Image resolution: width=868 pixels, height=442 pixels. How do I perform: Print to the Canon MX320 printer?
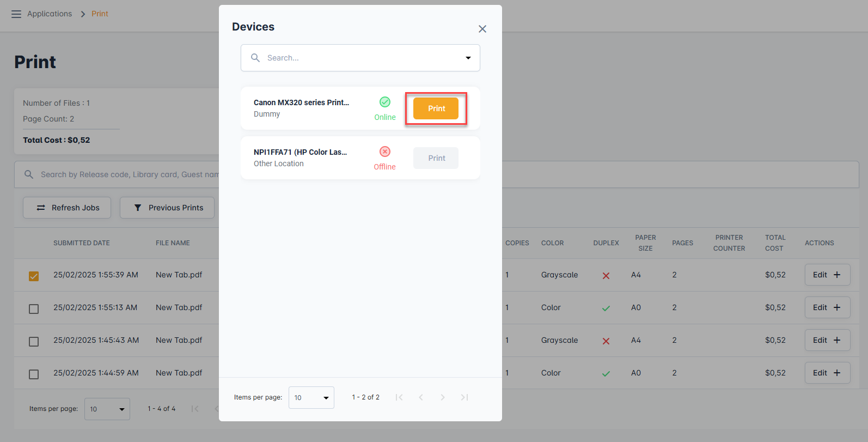click(436, 108)
